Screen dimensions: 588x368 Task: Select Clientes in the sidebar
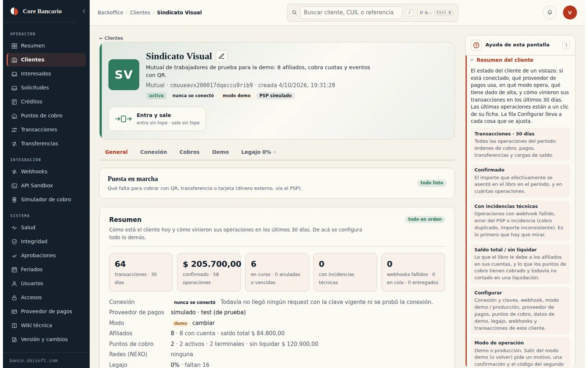click(x=46, y=60)
